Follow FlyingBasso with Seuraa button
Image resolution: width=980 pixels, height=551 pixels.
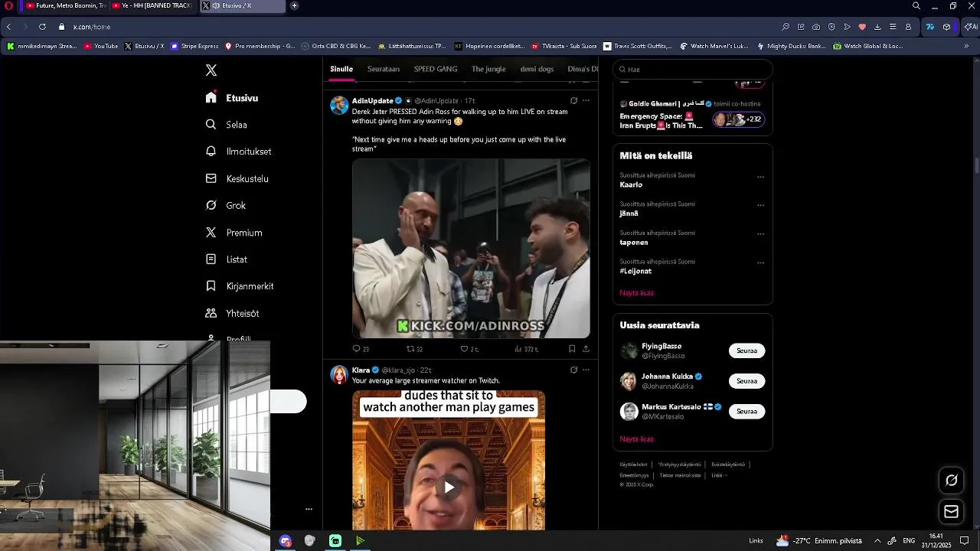click(746, 350)
